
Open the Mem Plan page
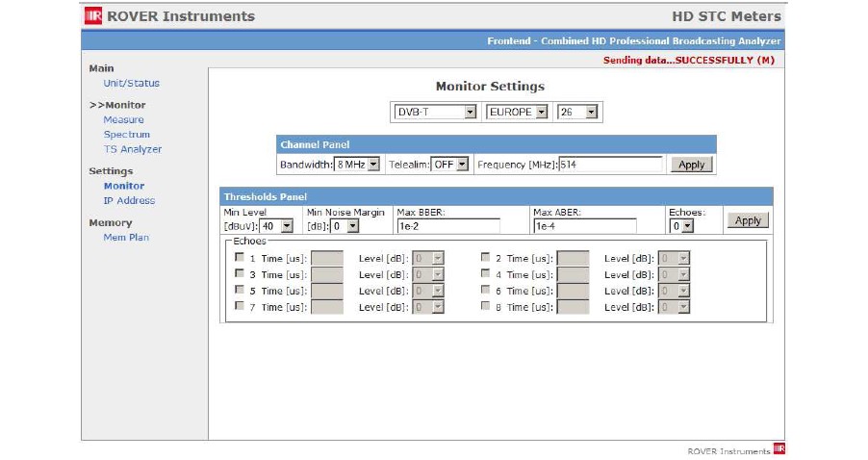pos(126,237)
